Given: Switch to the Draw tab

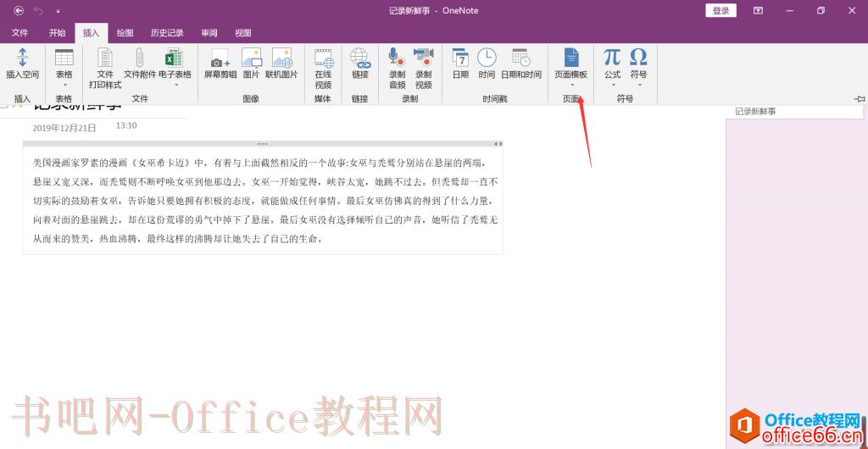Looking at the screenshot, I should (125, 33).
